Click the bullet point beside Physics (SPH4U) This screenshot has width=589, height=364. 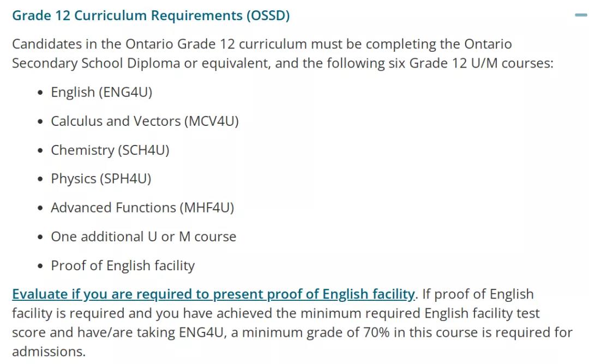[40, 179]
